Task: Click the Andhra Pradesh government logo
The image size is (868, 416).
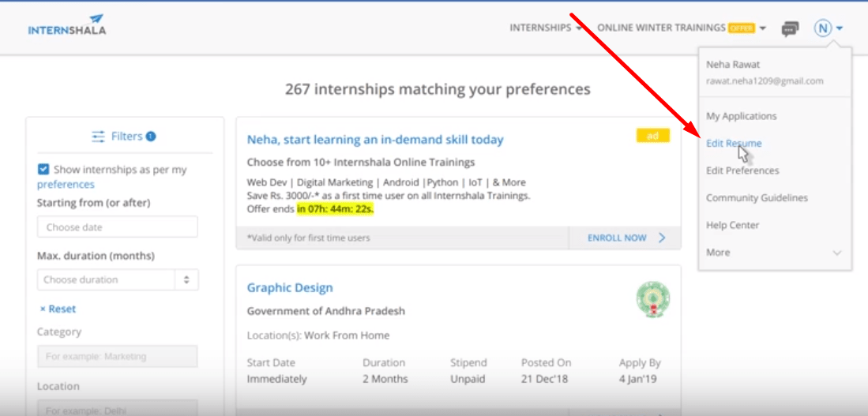Action: coord(652,298)
